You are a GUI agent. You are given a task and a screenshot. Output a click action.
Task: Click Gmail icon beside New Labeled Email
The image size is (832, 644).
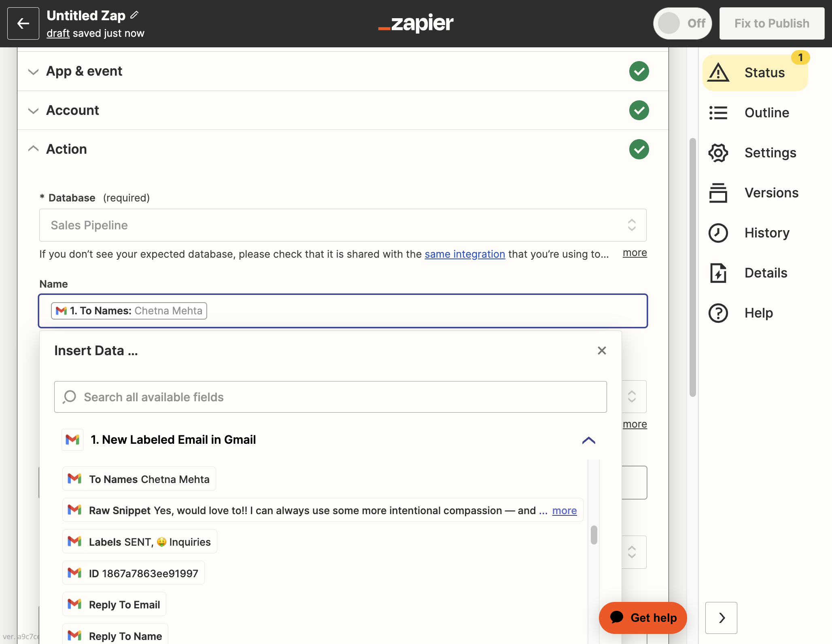point(72,440)
